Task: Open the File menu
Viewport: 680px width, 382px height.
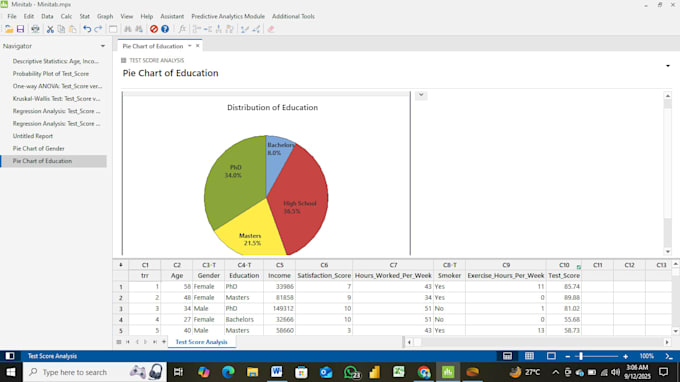Action: pos(12,16)
